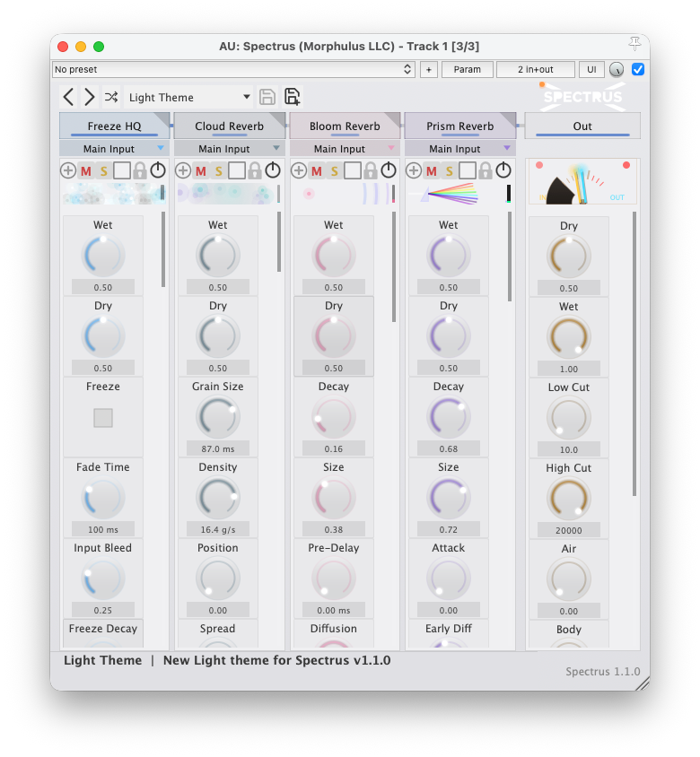Click the 2 in+out routing button
Image resolution: width=700 pixels, height=757 pixels.
coord(536,70)
